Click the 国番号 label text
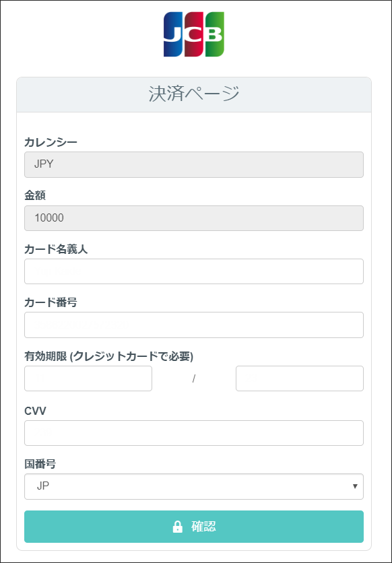 click(x=40, y=464)
